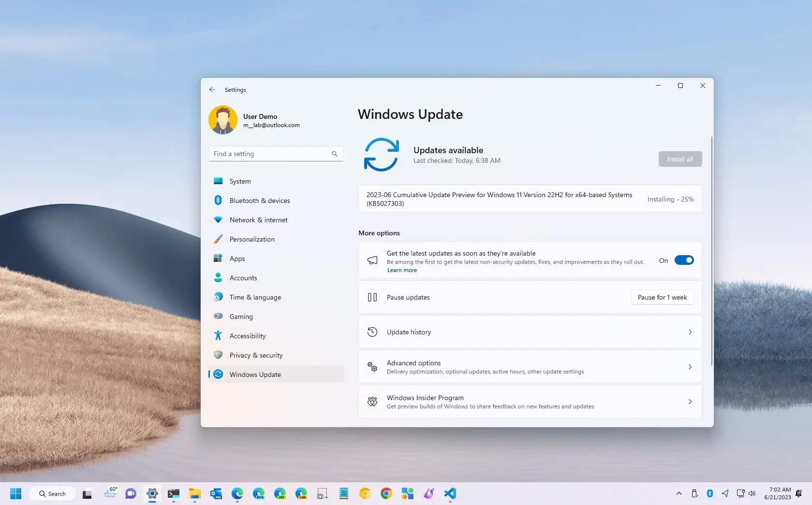Open Accessibility settings category
The width and height of the screenshot is (812, 505).
(x=276, y=336)
